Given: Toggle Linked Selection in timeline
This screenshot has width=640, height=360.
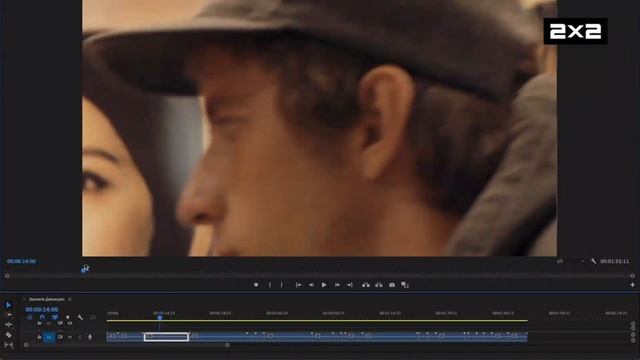Looking at the screenshot, I should tap(55, 317).
